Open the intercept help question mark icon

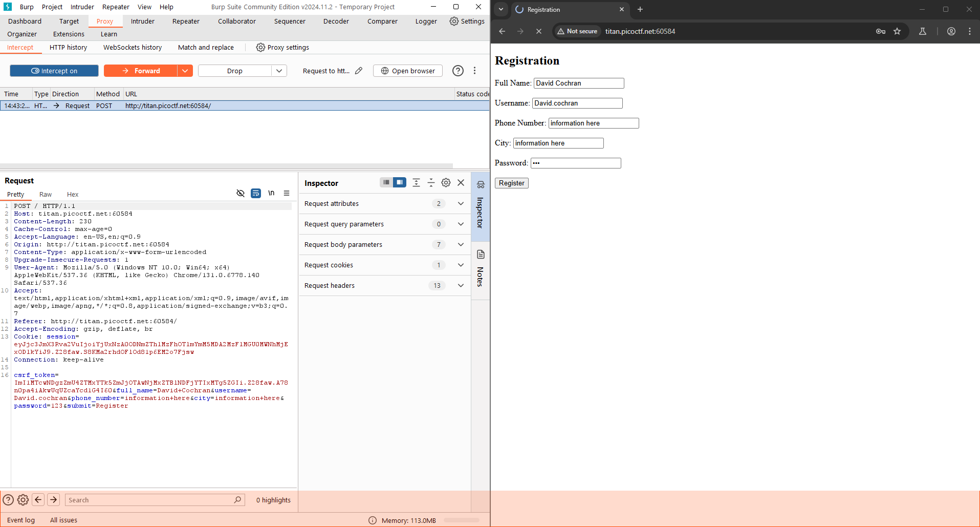458,71
